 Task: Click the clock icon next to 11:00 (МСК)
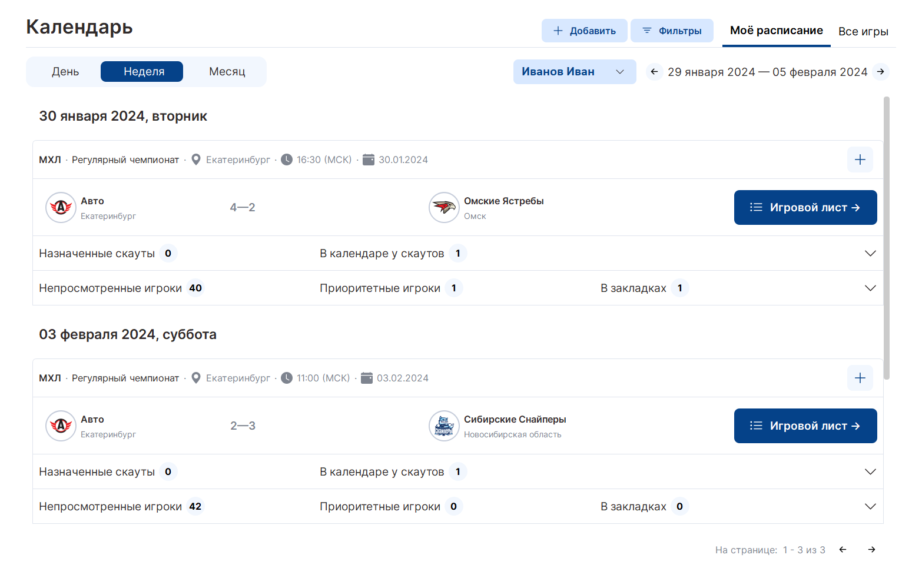tap(287, 378)
